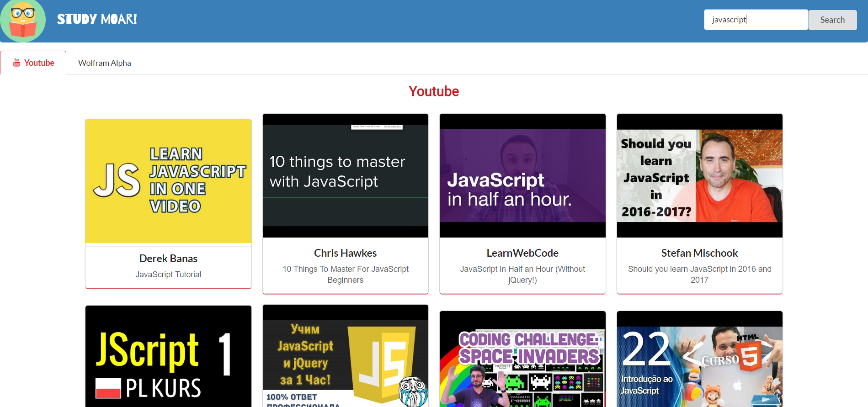
Task: Click the YouTube icon in the Youtube tab
Action: (x=17, y=63)
